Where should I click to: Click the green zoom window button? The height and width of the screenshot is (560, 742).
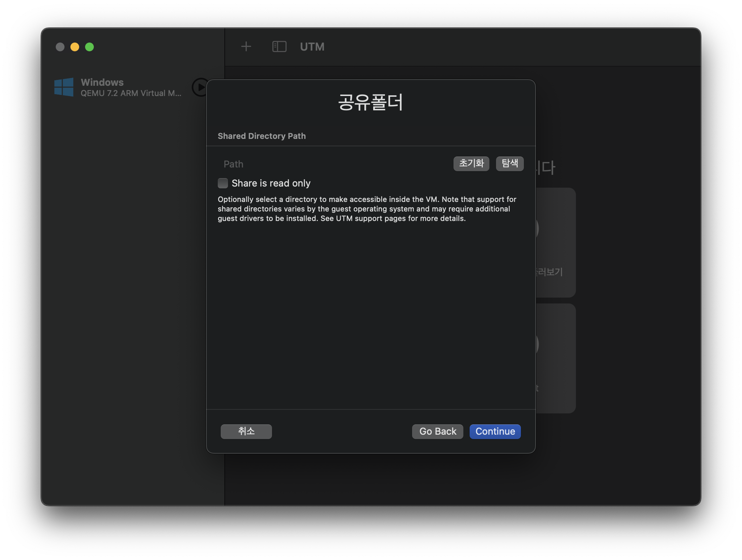pyautogui.click(x=89, y=47)
